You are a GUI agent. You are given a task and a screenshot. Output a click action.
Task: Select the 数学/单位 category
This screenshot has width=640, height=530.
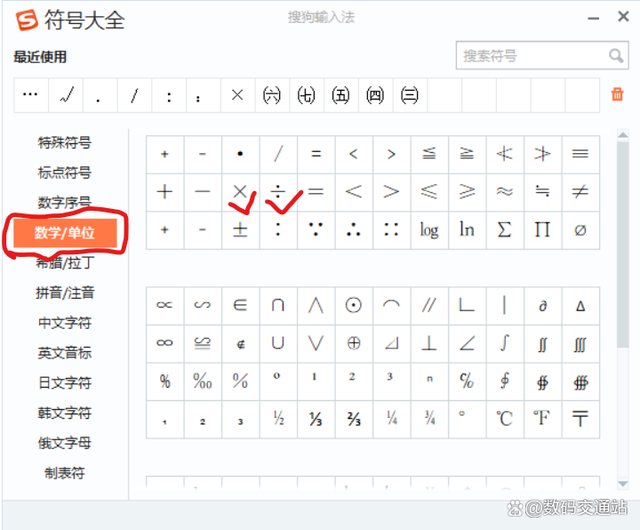pos(65,233)
